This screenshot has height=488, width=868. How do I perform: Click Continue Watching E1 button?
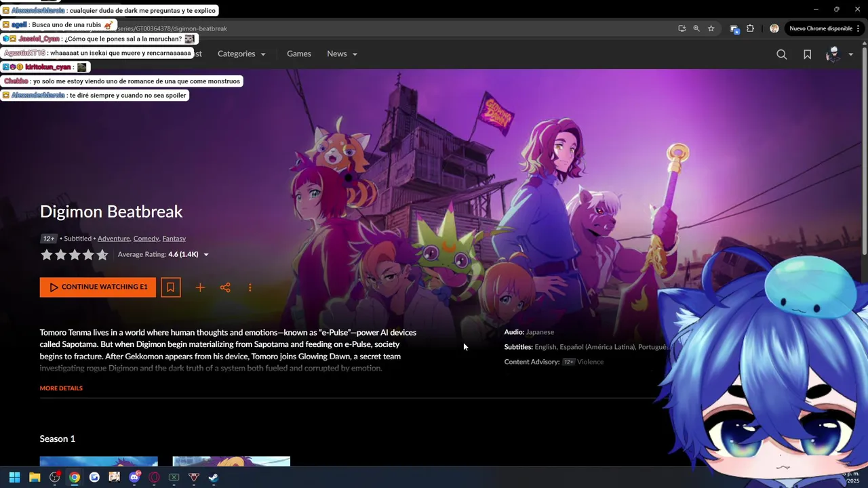point(98,287)
